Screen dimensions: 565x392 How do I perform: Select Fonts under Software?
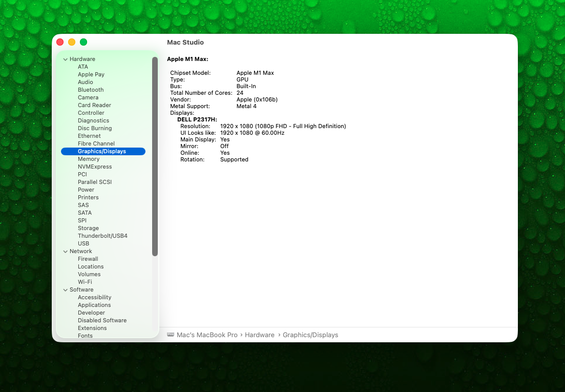click(x=85, y=336)
